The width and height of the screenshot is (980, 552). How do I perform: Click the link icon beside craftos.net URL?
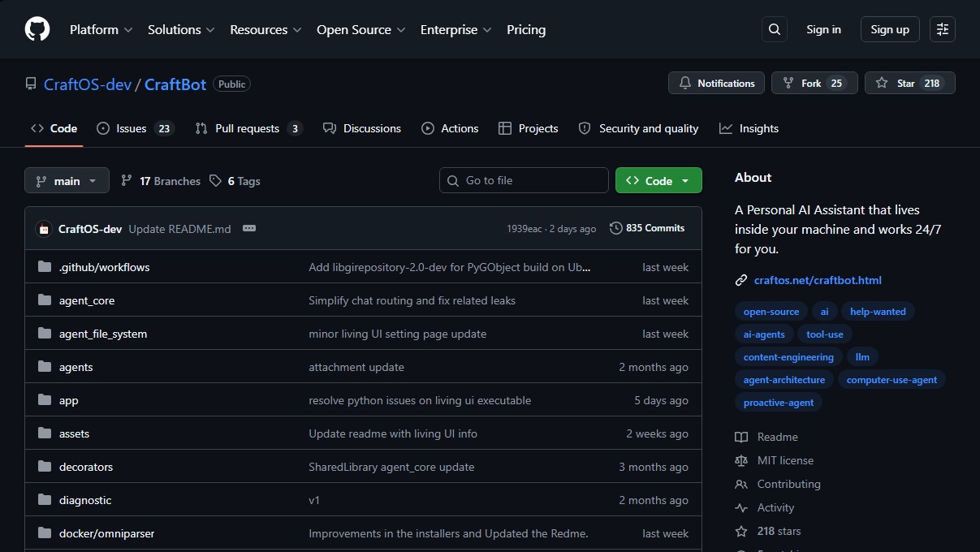point(741,280)
